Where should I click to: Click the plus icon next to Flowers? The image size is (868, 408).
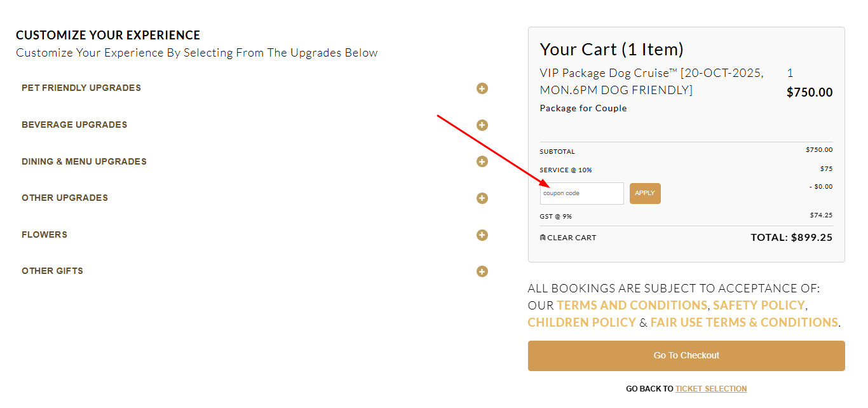(482, 235)
